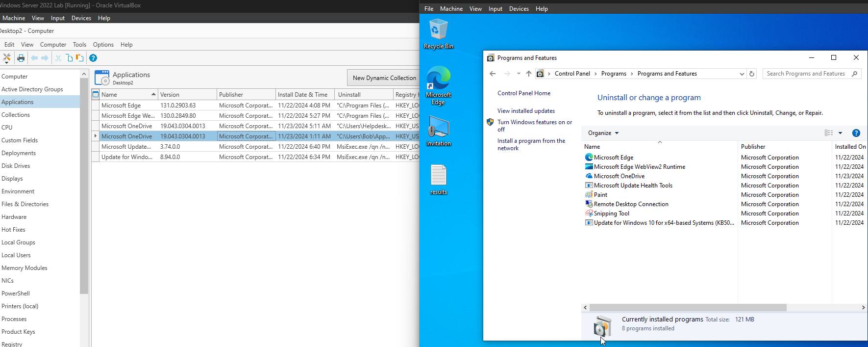Click the Paste toolbar icon
This screenshot has height=347, width=868.
point(80,58)
